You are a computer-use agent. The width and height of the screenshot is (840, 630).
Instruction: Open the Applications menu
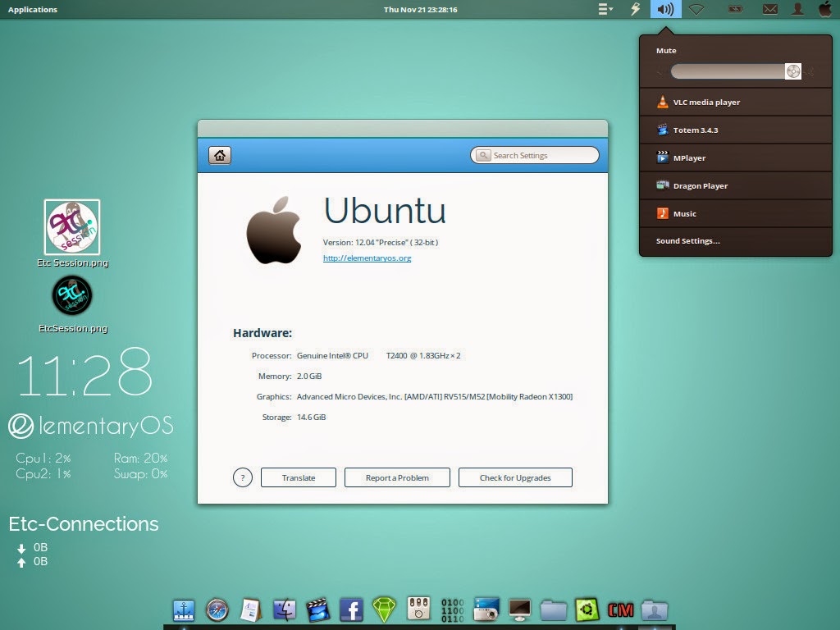tap(32, 9)
